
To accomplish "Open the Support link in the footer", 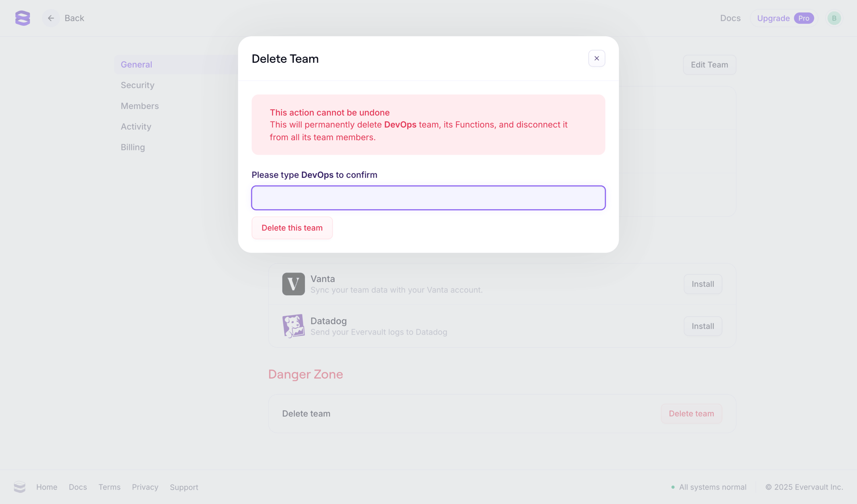I will [x=184, y=487].
